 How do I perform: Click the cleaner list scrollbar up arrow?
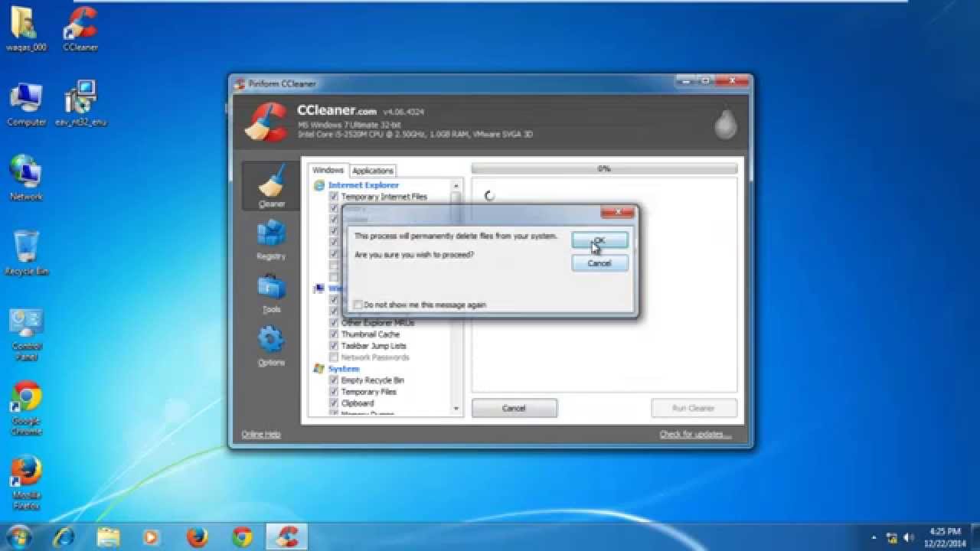456,185
